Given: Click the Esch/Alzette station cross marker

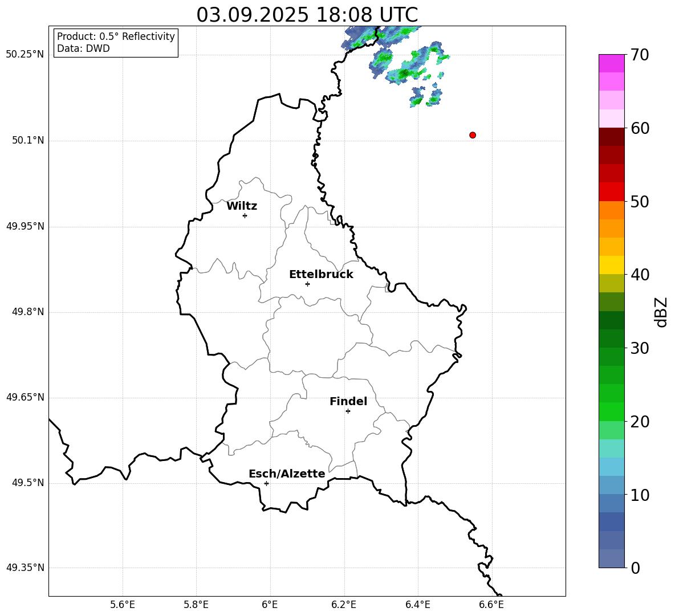Looking at the screenshot, I should pos(266,483).
